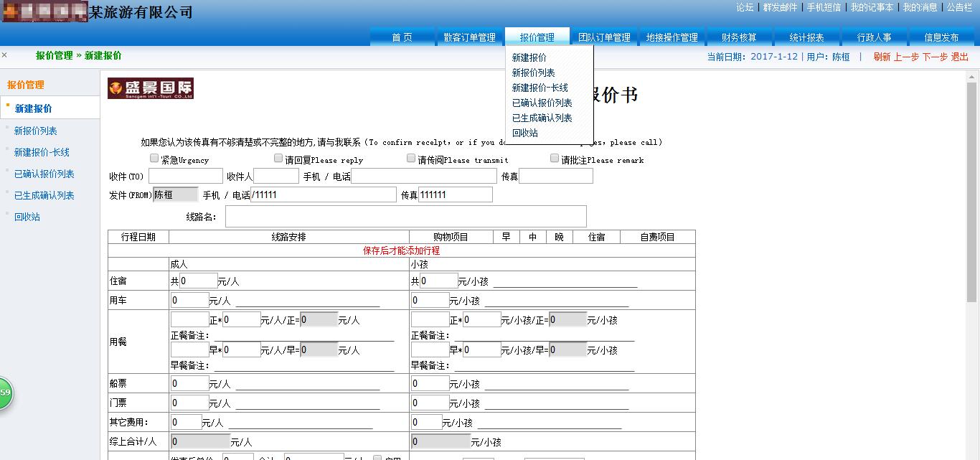
Task: Tick the 紧急Urgency checkbox
Action: click(154, 158)
